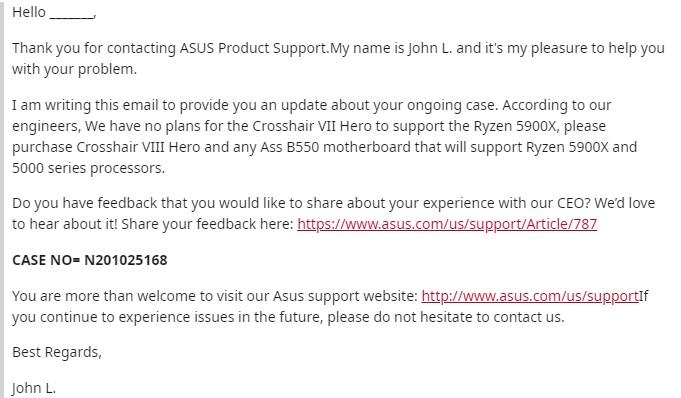Viewport: 681px width, 398px height.
Task: Click the John L. signature at the bottom
Action: pyautogui.click(x=34, y=388)
